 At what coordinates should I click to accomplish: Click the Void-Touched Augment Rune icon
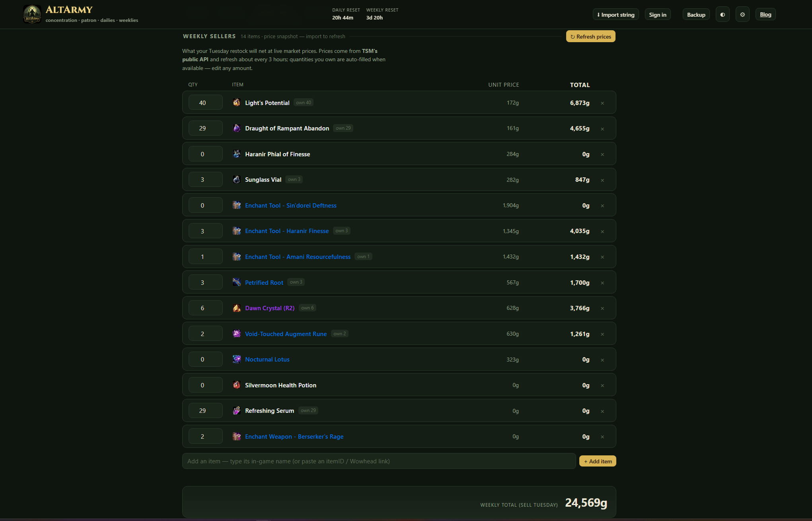[x=237, y=334]
